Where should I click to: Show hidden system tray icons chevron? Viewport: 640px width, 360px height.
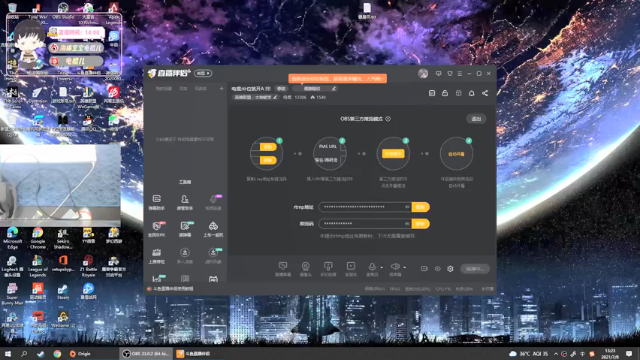(x=556, y=354)
